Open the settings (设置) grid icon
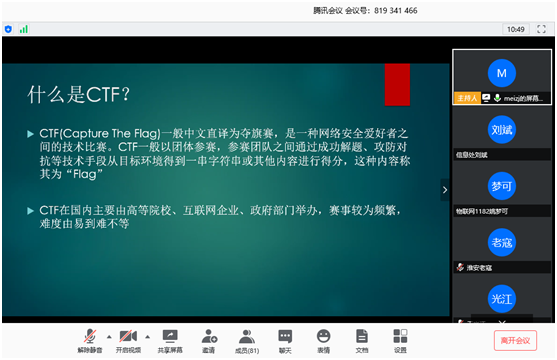This screenshot has height=360, width=557. coord(400,340)
